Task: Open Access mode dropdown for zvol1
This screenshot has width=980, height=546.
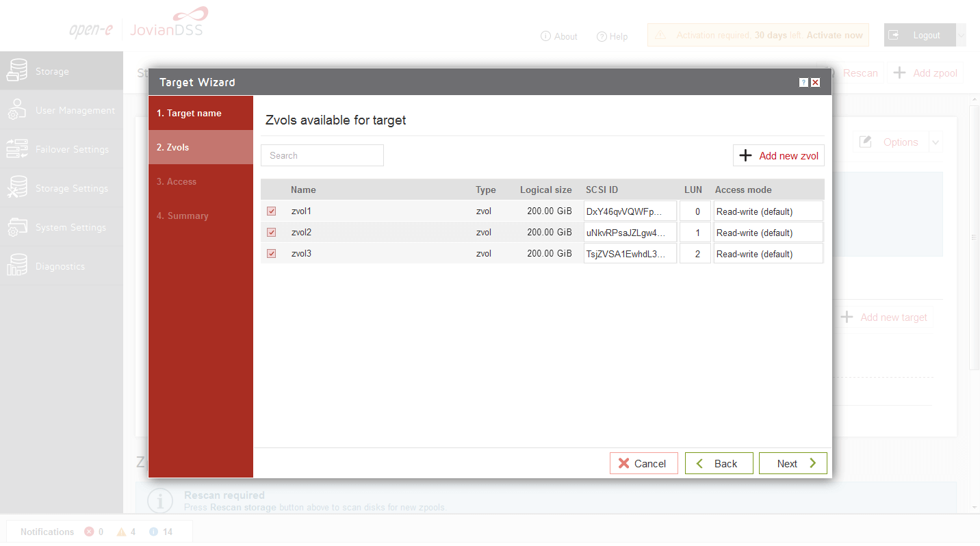Action: [x=768, y=211]
